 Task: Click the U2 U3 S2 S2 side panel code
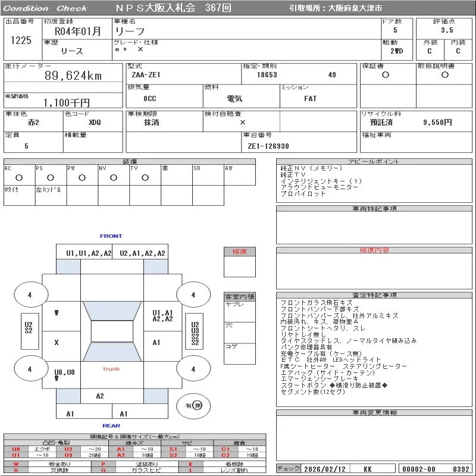tap(195, 334)
